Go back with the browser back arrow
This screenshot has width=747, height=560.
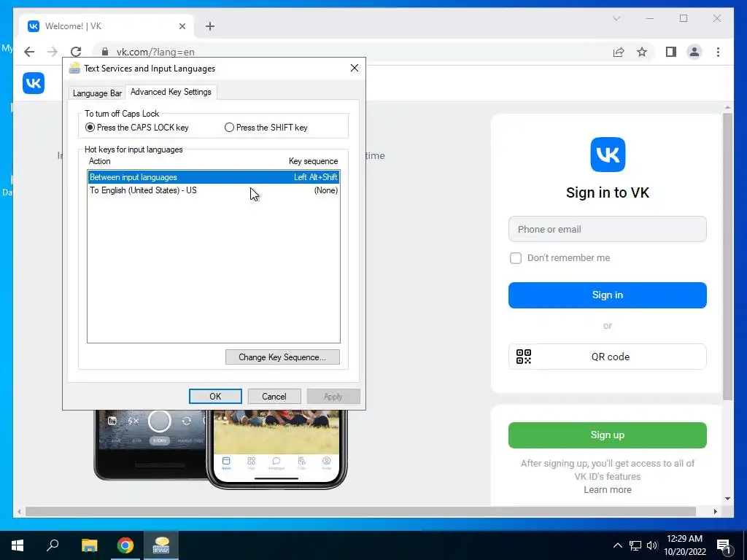click(x=29, y=52)
